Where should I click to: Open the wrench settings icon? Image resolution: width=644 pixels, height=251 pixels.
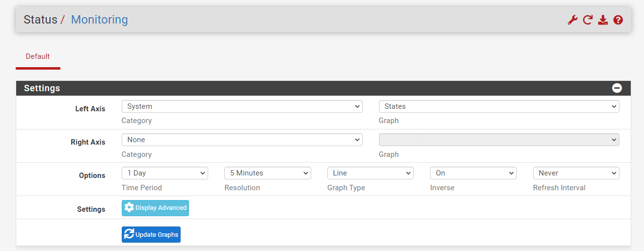point(572,20)
